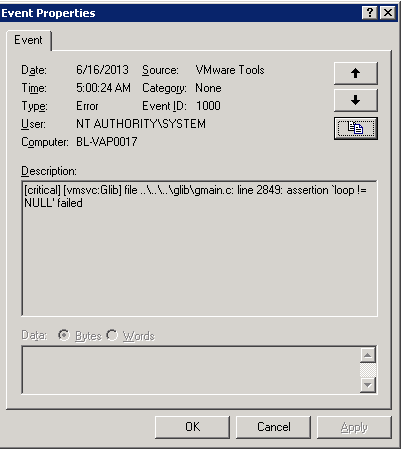
Task: Go to next event with down arrow
Action: (356, 100)
